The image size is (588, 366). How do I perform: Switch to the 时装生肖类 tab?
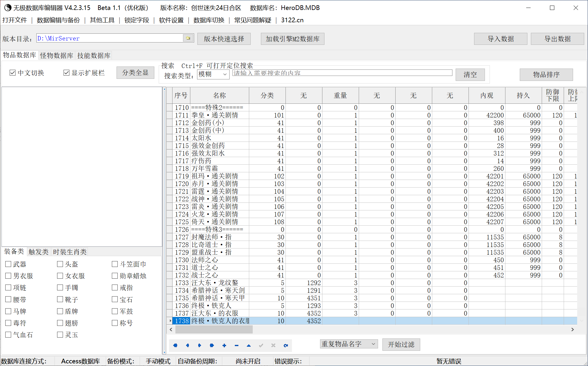tap(70, 252)
